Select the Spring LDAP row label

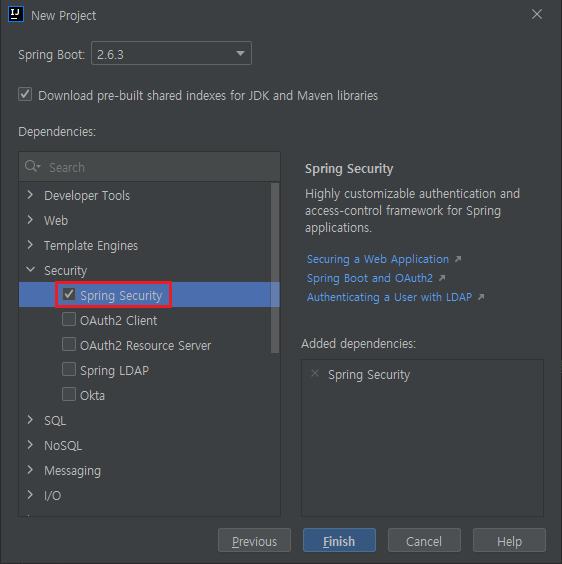tap(114, 370)
